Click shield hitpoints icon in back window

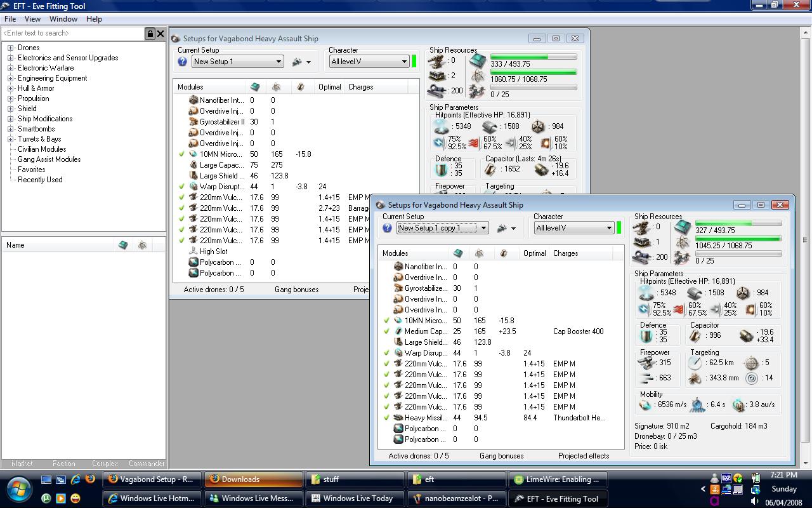click(x=442, y=126)
